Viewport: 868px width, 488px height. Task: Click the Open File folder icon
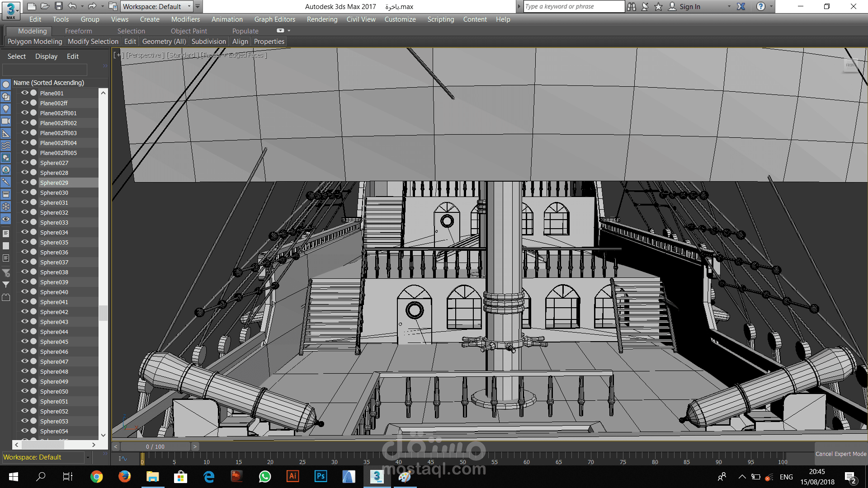pyautogui.click(x=45, y=6)
